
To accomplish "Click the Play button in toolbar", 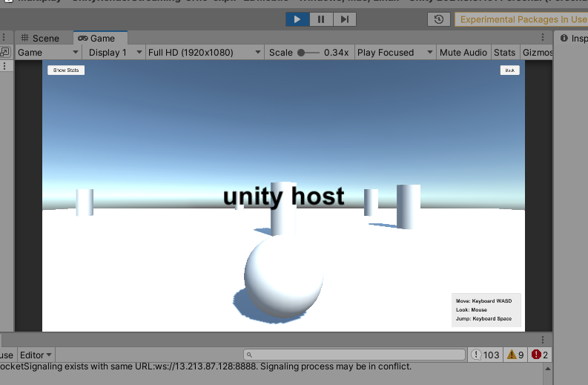I will click(x=297, y=19).
